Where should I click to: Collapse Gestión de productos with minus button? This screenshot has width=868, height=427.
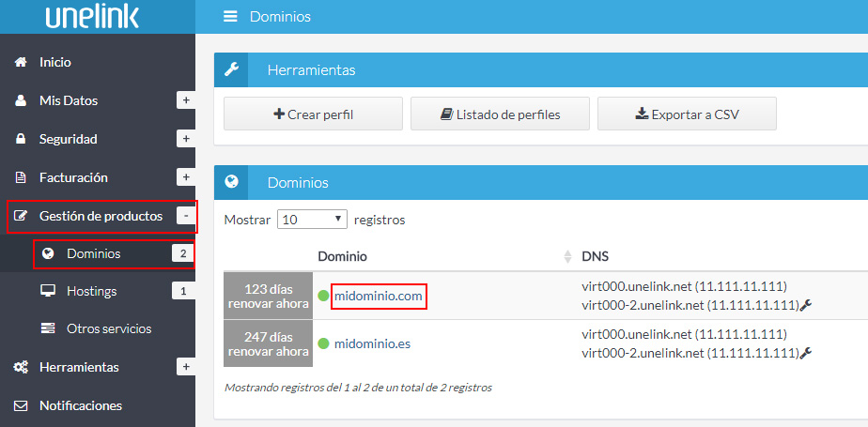tap(186, 216)
